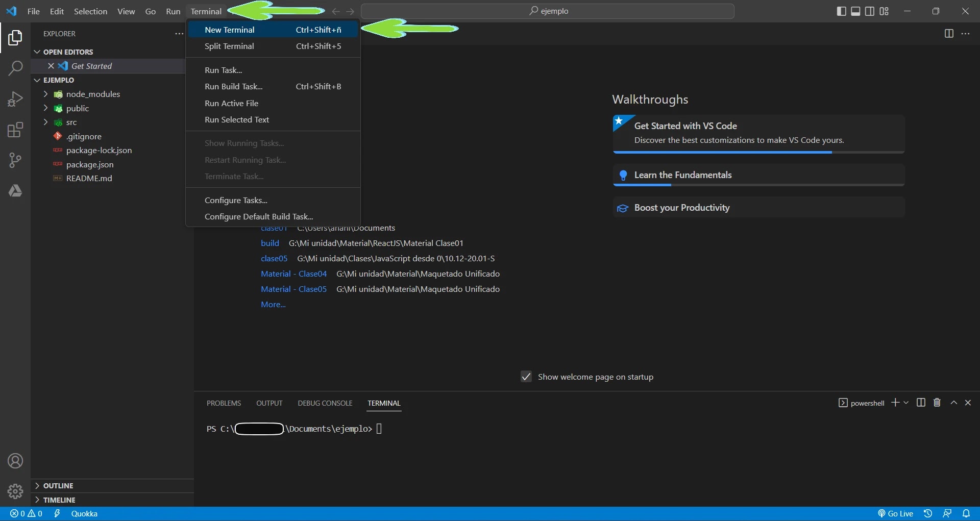Open Run and Debug view
980x521 pixels.
click(x=15, y=99)
